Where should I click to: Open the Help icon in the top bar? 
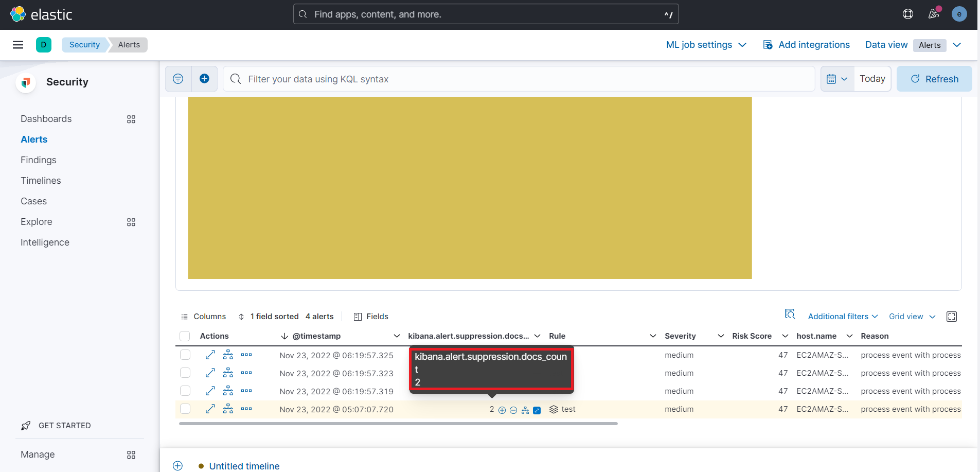[x=908, y=14]
